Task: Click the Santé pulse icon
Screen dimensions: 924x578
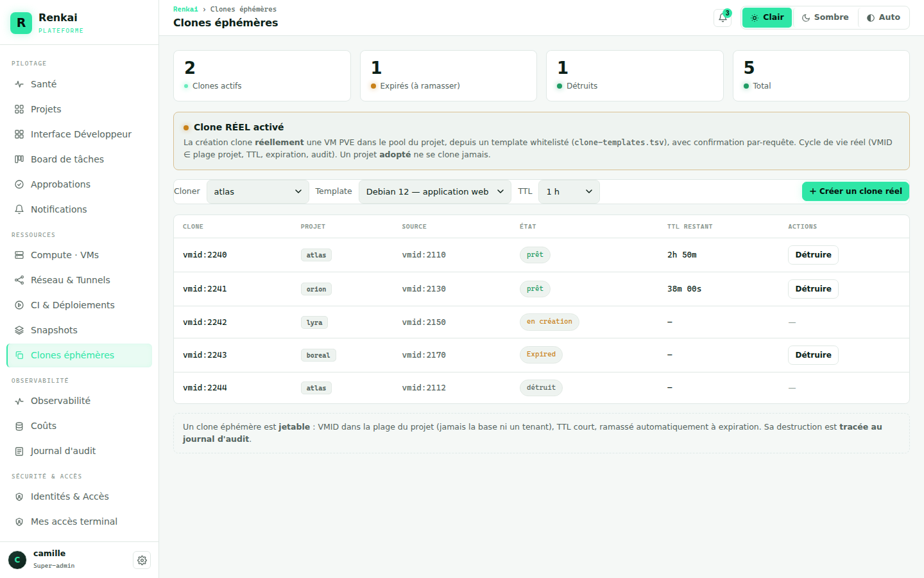Action: pos(19,84)
